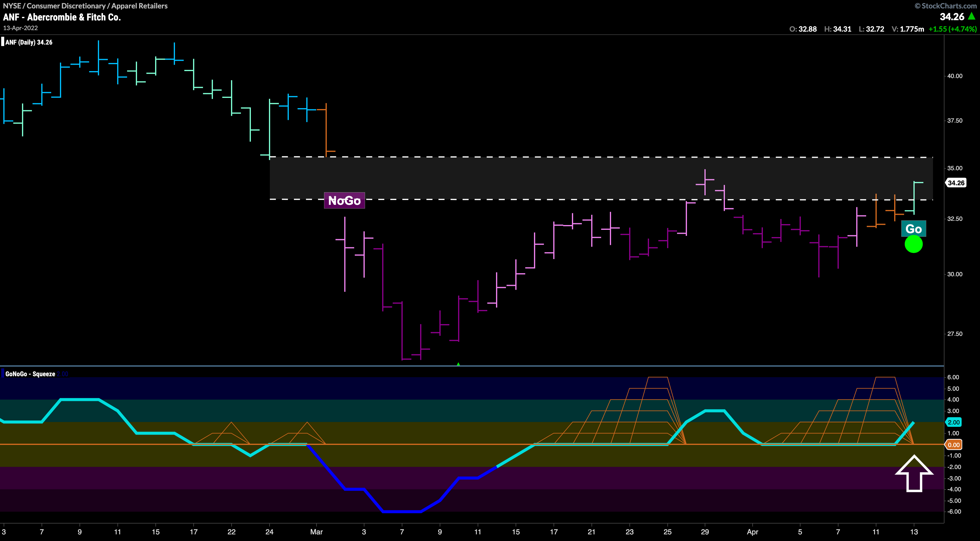Click the 29 date axis label
The width and height of the screenshot is (980, 541).
point(705,532)
